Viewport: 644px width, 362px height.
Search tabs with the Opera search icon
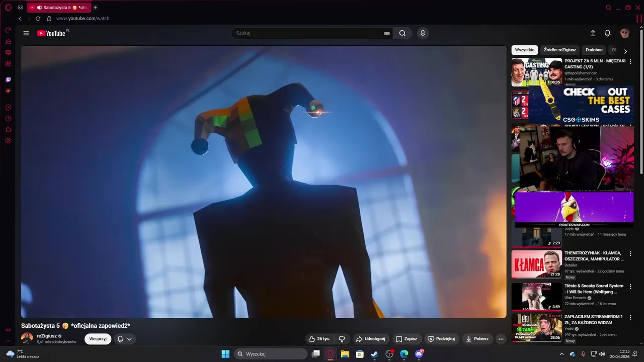coord(608,8)
